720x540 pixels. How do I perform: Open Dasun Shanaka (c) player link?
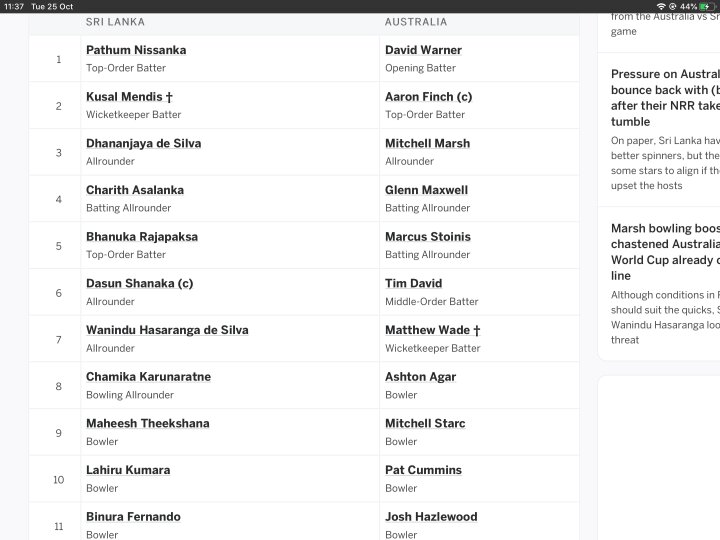point(139,284)
